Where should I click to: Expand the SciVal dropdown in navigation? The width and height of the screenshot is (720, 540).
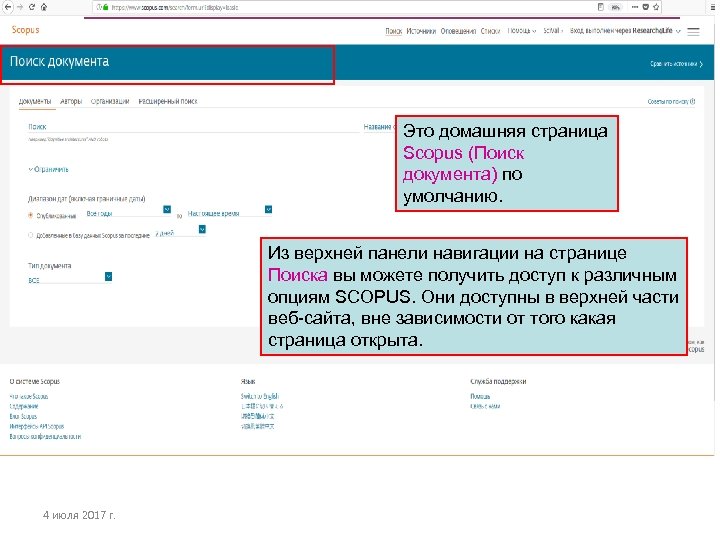553,31
